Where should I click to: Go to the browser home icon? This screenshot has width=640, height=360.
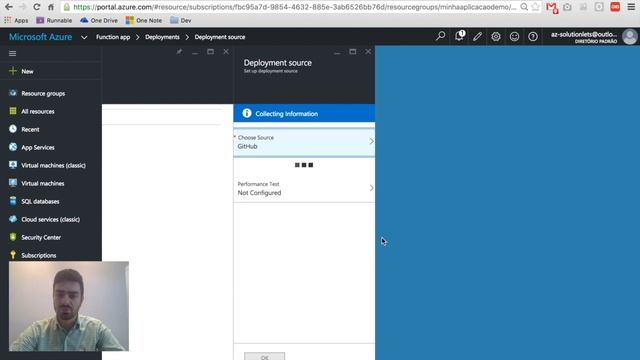pyautogui.click(x=51, y=7)
